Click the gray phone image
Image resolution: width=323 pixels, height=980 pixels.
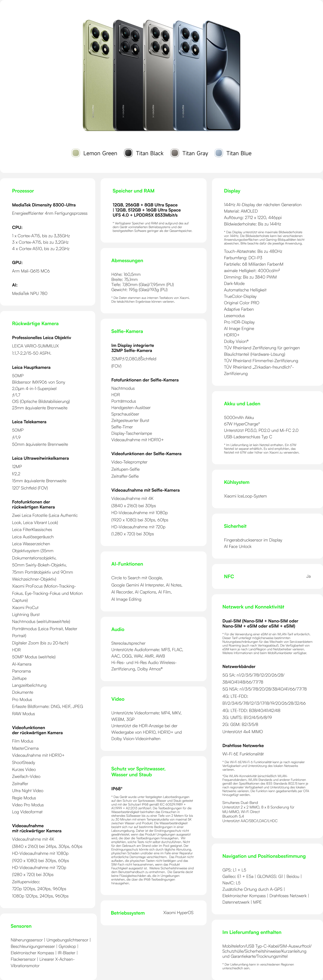(x=158, y=75)
